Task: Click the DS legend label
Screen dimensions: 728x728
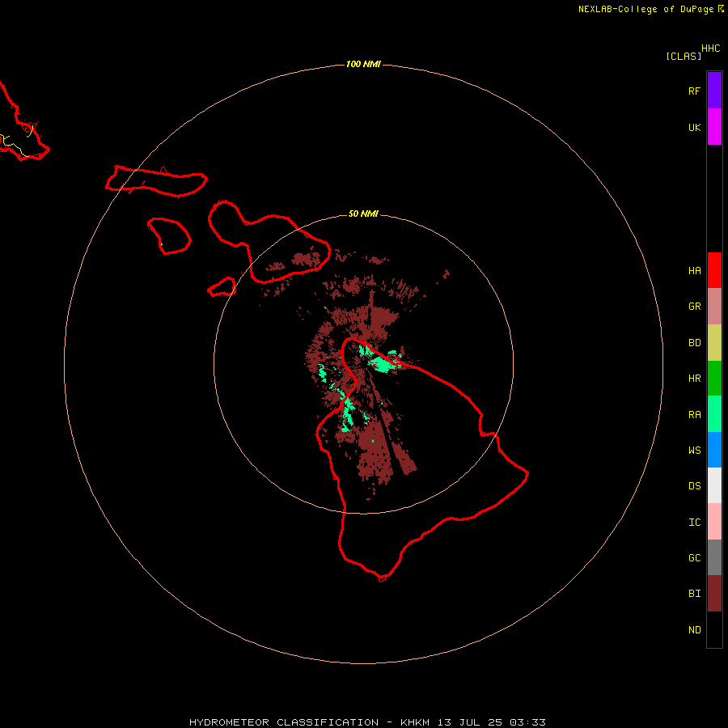Action: (694, 485)
